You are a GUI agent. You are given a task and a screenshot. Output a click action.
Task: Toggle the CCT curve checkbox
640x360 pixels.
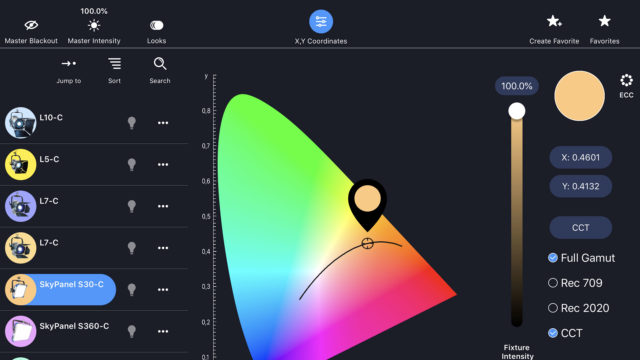point(553,333)
